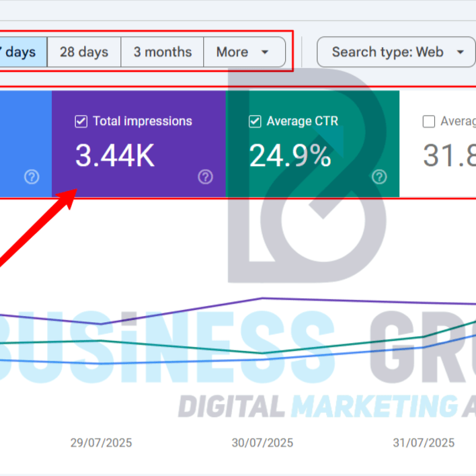476x476 pixels.
Task: Click the 3.44K impressions value
Action: tap(115, 156)
